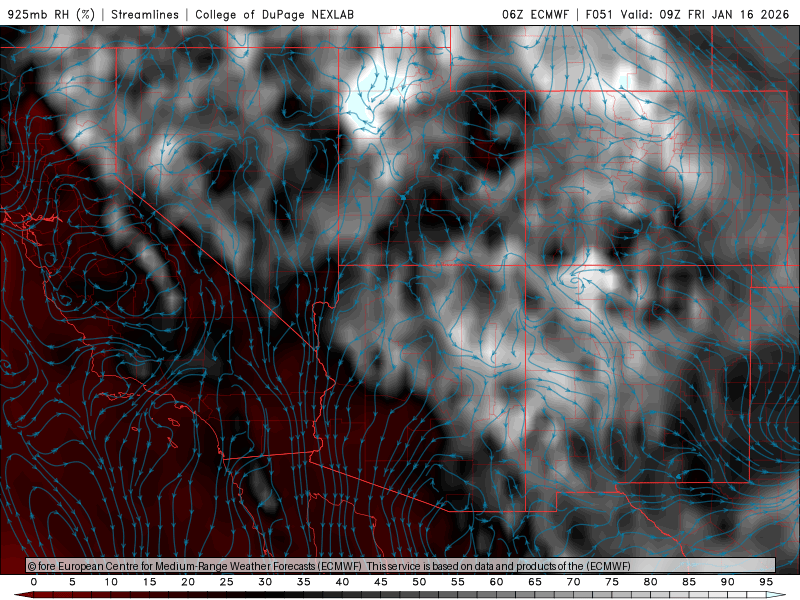
Task: Click the ECMWF copyright notice banner
Action: tap(401, 566)
